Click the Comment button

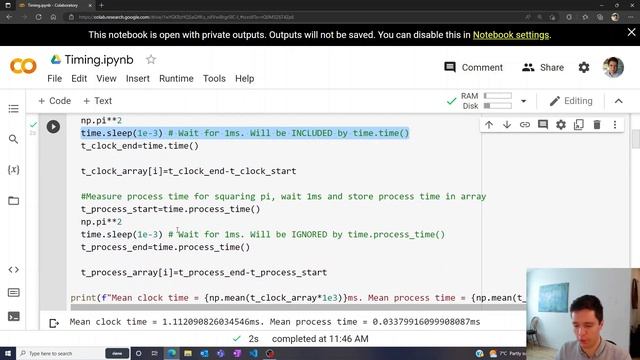(473, 67)
